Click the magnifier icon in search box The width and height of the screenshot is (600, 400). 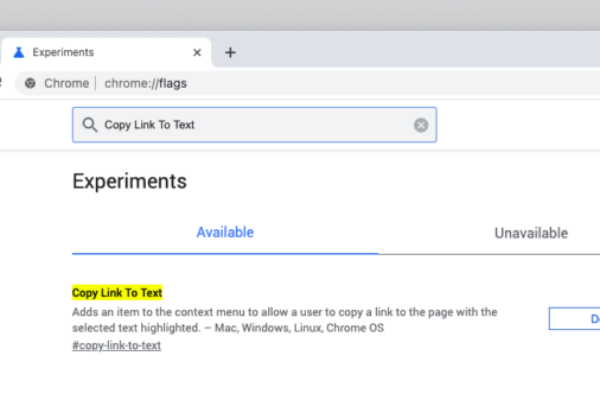click(x=90, y=125)
